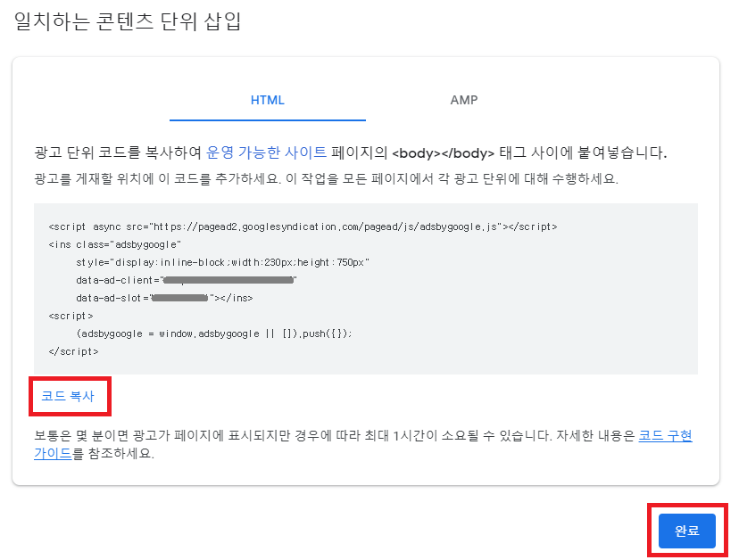Click the 광고를 게재할 위치에 instruction text

tap(326, 179)
